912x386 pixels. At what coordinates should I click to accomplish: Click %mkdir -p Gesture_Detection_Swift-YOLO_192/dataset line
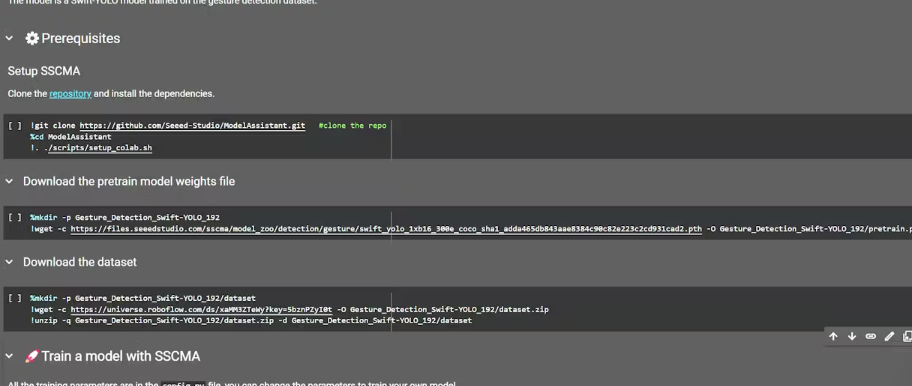tap(143, 298)
